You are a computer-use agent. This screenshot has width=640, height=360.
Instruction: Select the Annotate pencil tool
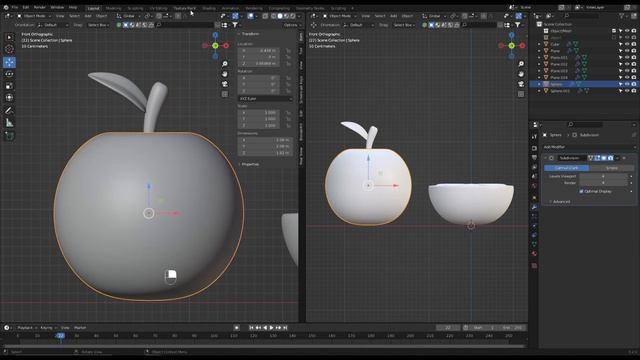9,111
